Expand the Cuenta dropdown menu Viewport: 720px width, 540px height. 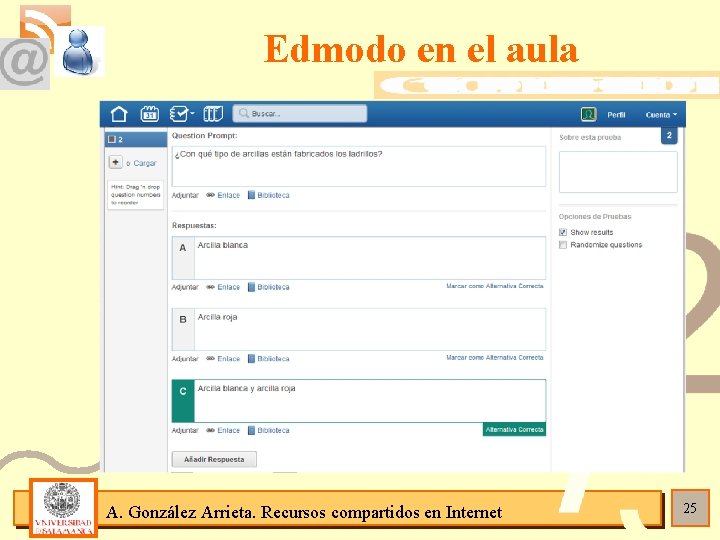[661, 115]
